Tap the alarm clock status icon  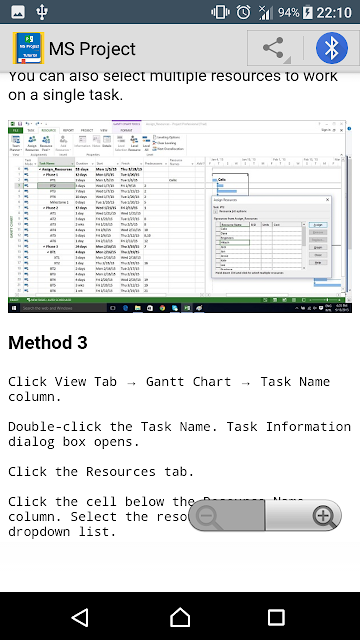(x=244, y=12)
